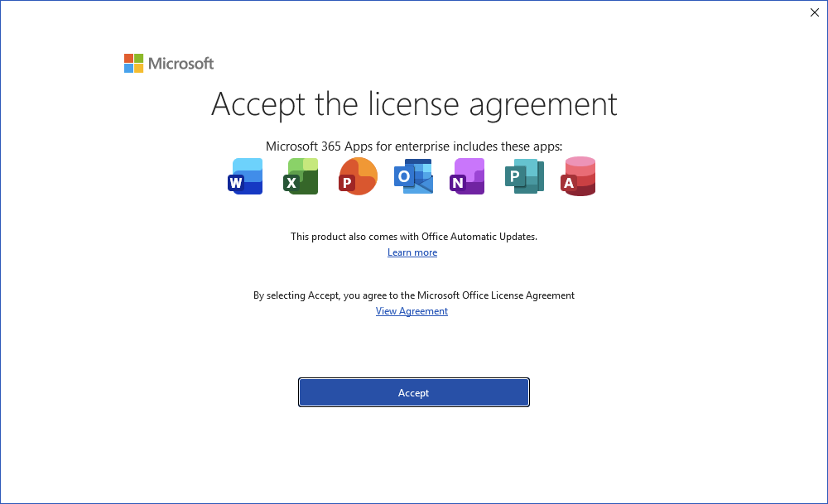
Task: Select the Word app icon
Action: (245, 176)
